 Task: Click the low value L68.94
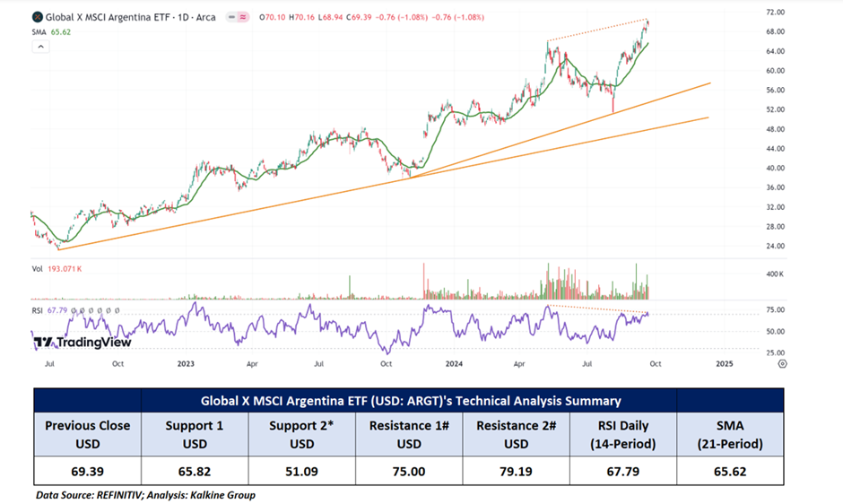tap(330, 17)
